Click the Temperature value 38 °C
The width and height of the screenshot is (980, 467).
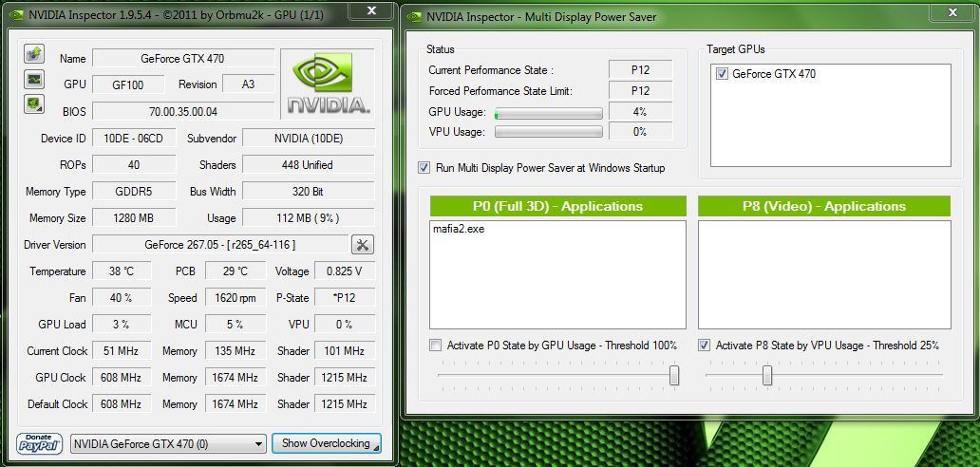pyautogui.click(x=122, y=271)
